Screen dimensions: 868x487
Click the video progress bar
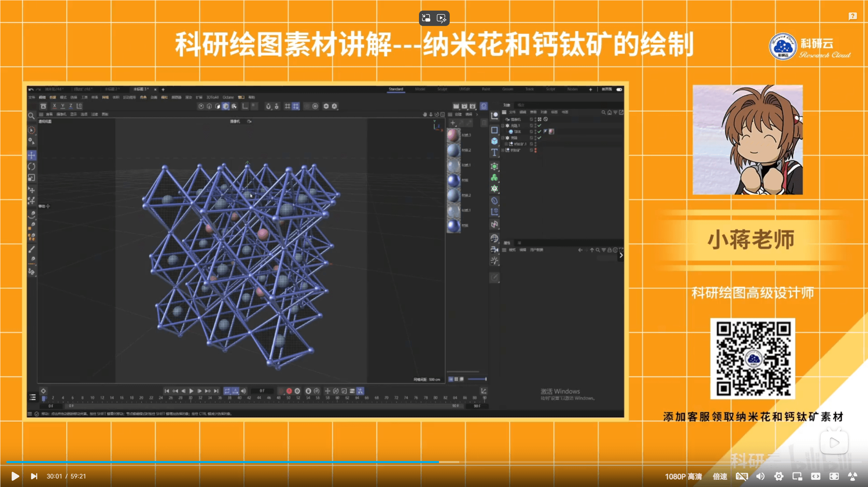(x=434, y=462)
